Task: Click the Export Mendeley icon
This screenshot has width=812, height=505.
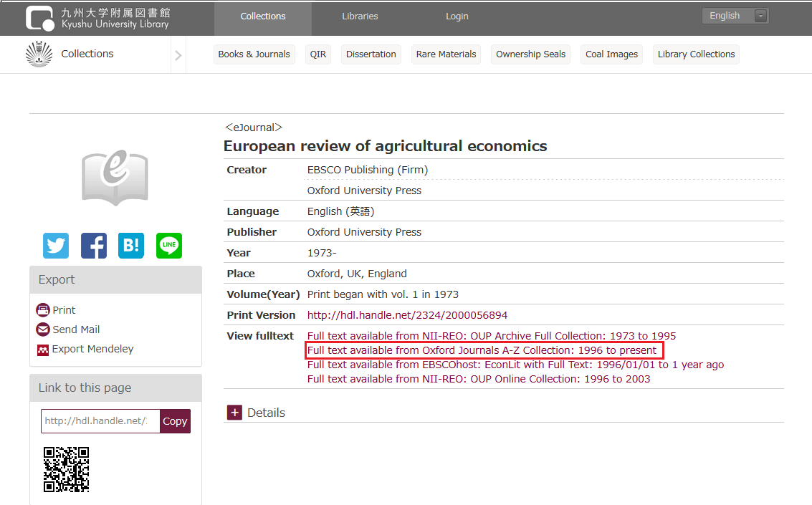Action: pyautogui.click(x=43, y=350)
